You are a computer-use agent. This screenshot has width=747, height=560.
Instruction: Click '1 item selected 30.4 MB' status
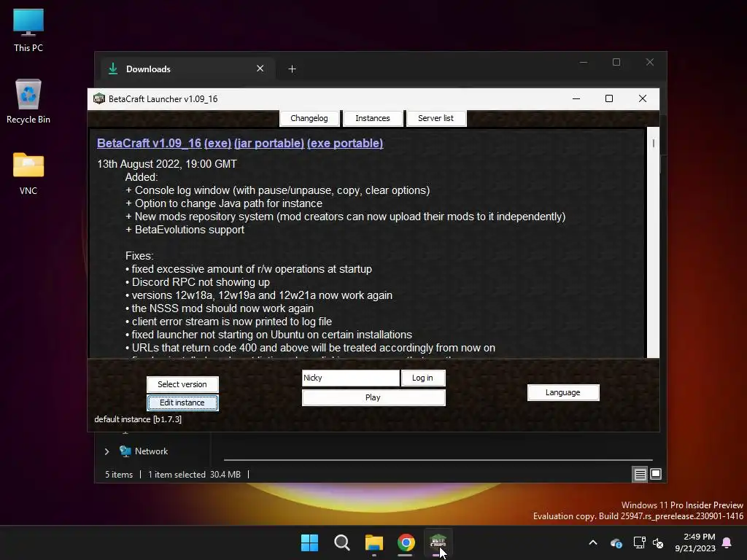[194, 475]
